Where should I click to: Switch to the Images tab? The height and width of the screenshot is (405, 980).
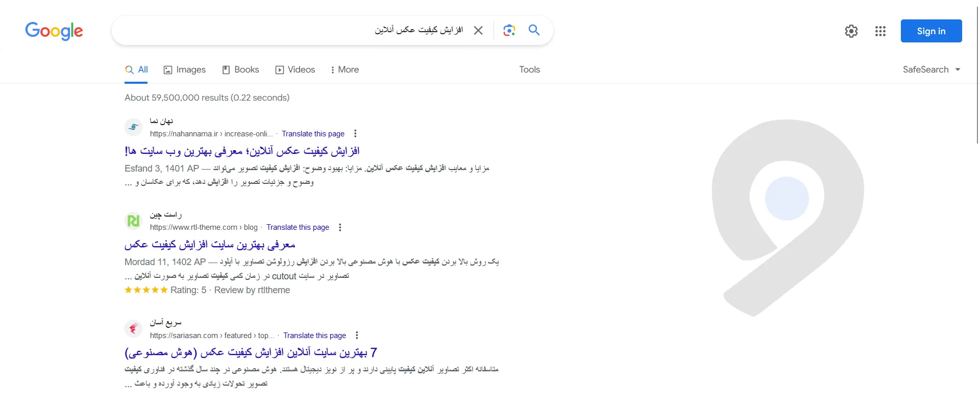tap(184, 69)
